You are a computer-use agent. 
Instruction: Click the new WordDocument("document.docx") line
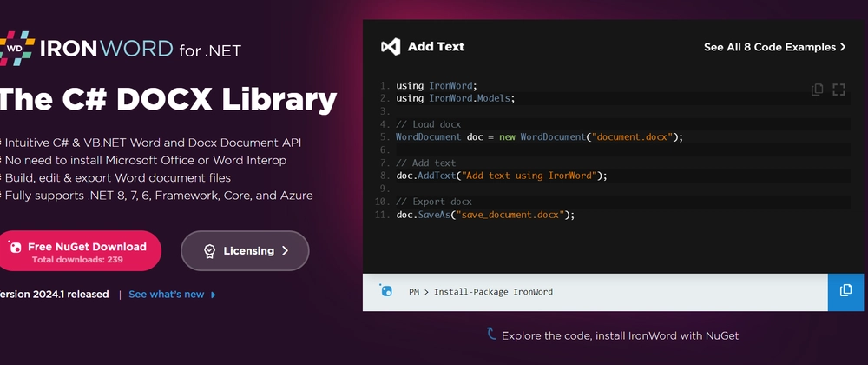pyautogui.click(x=540, y=136)
